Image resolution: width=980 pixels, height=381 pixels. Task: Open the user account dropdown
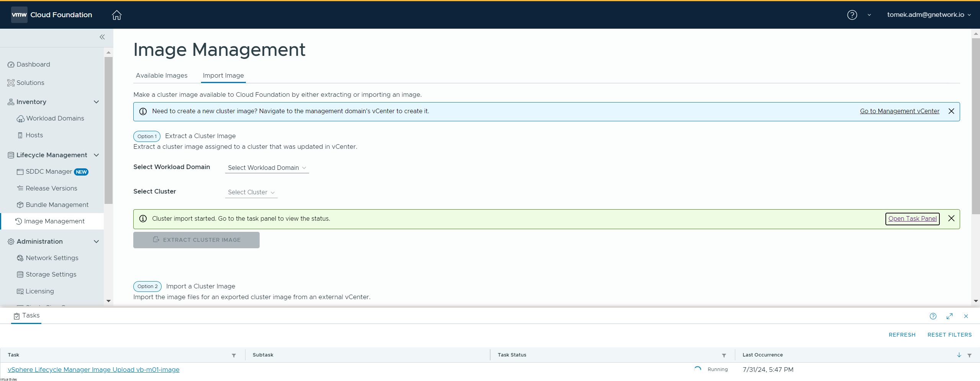coord(929,15)
